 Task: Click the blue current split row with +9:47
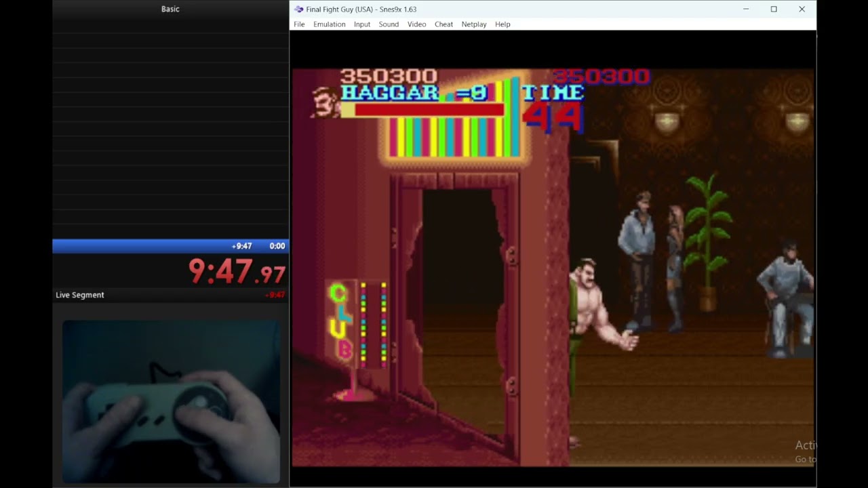[x=171, y=246]
